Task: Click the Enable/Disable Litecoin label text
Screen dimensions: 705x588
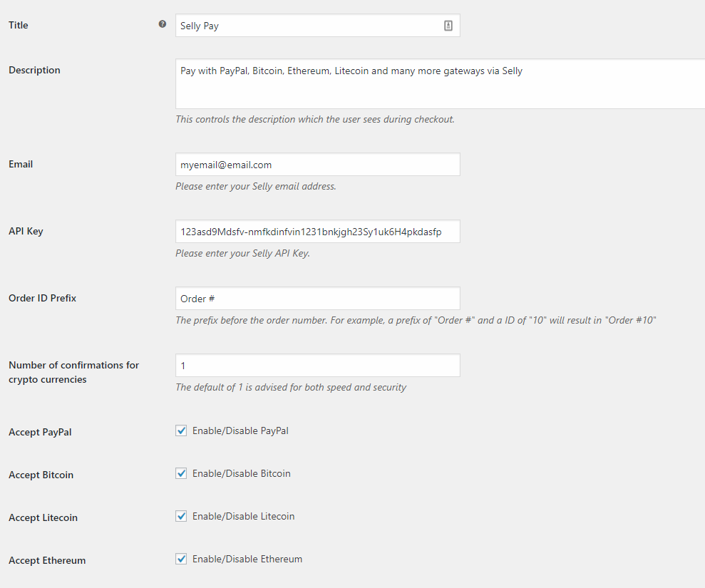Action: [243, 517]
